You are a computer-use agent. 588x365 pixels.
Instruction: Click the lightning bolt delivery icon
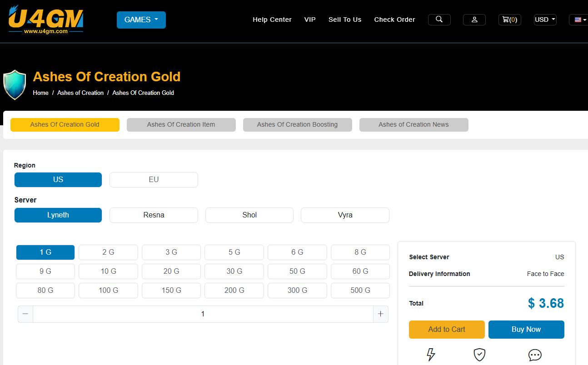(x=431, y=355)
